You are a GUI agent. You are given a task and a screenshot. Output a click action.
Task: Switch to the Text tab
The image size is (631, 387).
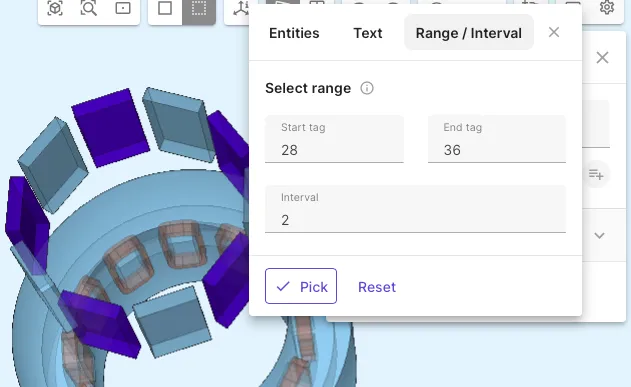(x=368, y=33)
